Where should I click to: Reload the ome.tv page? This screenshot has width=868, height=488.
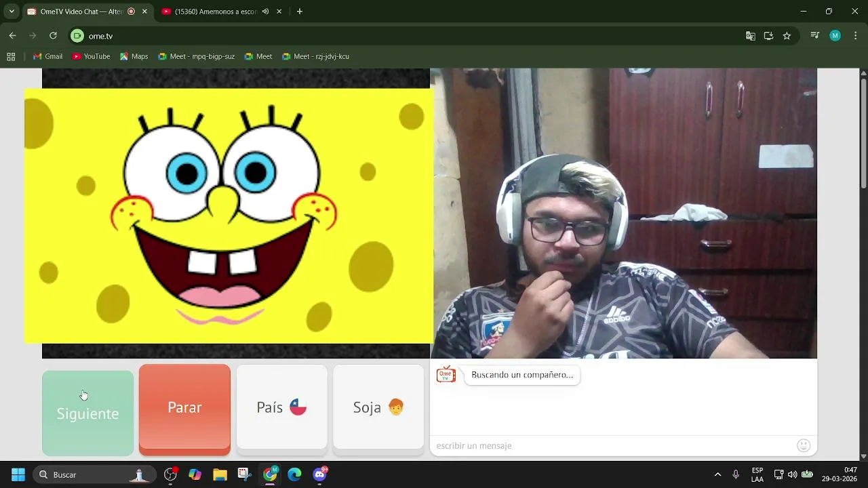coord(53,36)
